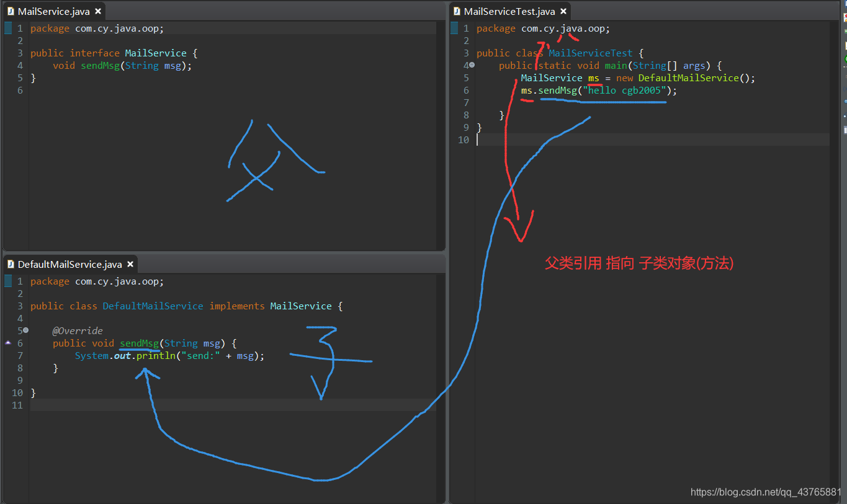Click line number 10 in MailServiceTest.java
This screenshot has width=847, height=504.
tap(464, 140)
